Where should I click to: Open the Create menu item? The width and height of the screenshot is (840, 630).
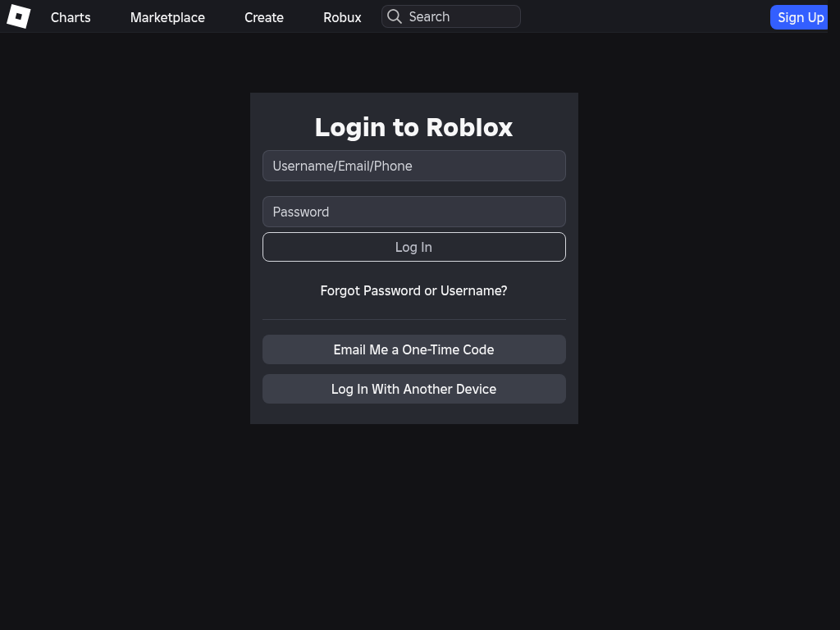click(x=264, y=17)
